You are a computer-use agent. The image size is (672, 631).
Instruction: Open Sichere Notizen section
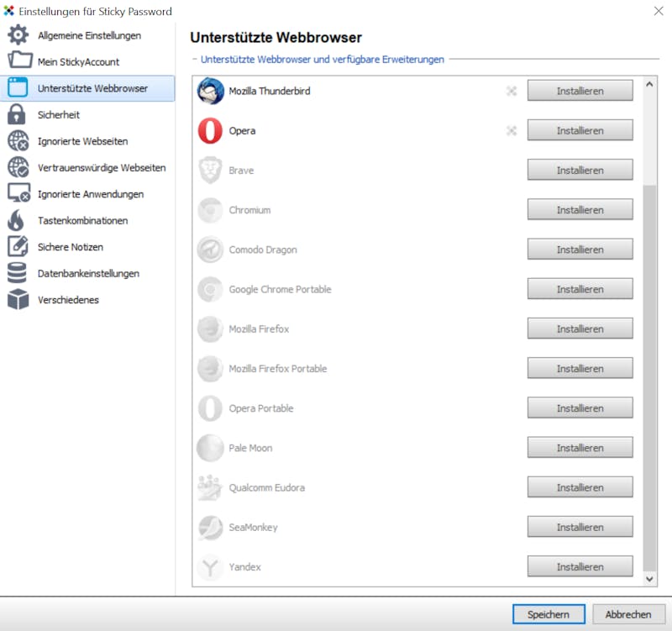click(x=87, y=247)
